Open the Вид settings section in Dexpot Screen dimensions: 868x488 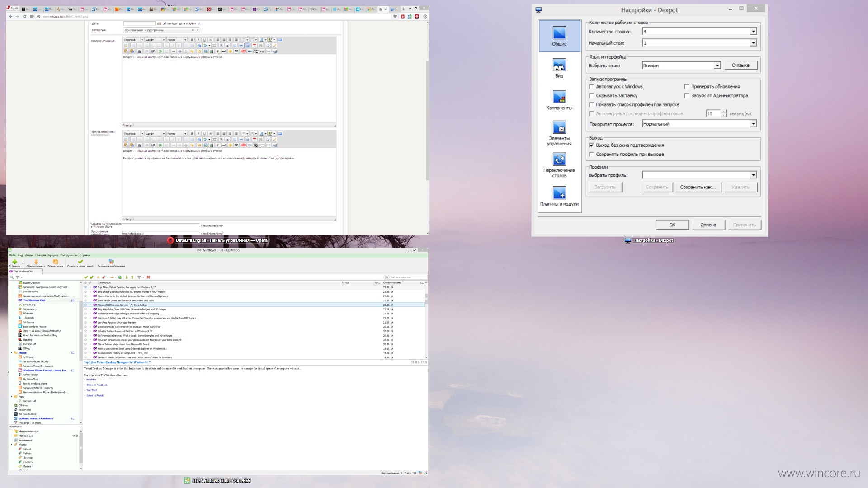[x=559, y=68]
